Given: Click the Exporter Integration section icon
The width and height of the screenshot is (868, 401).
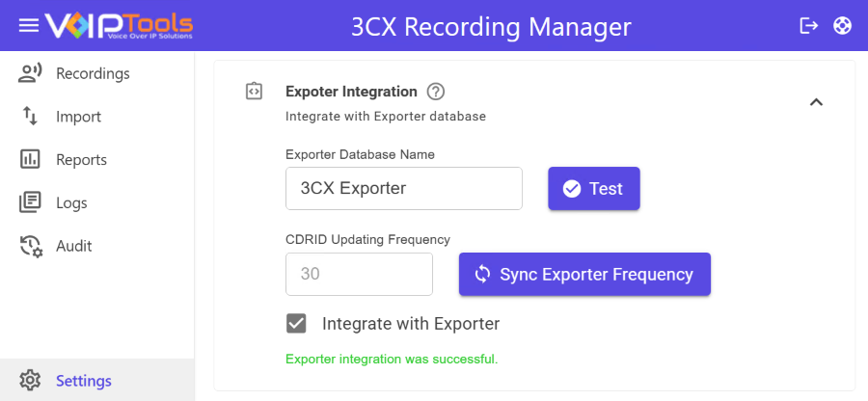Looking at the screenshot, I should (x=254, y=92).
